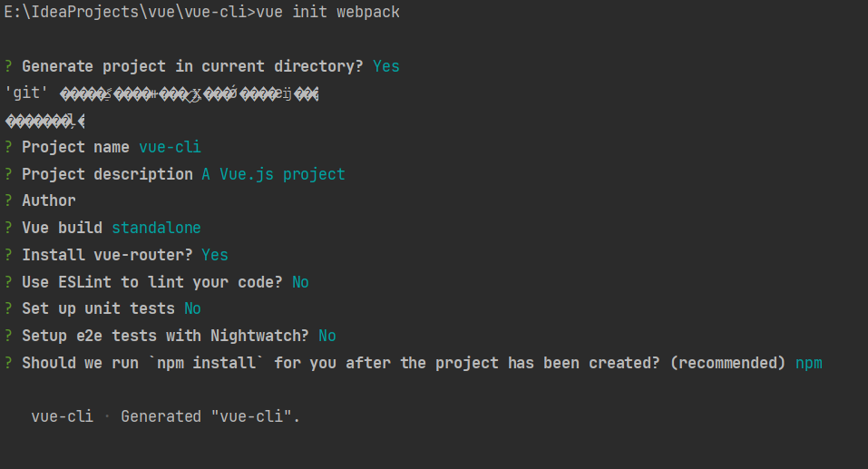Click the vue-cli project name value
868x469 pixels.
click(170, 147)
